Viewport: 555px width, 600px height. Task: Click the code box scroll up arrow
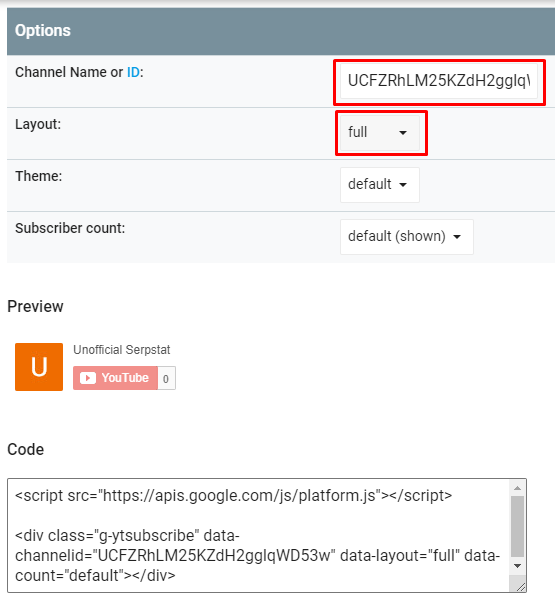pyautogui.click(x=517, y=488)
